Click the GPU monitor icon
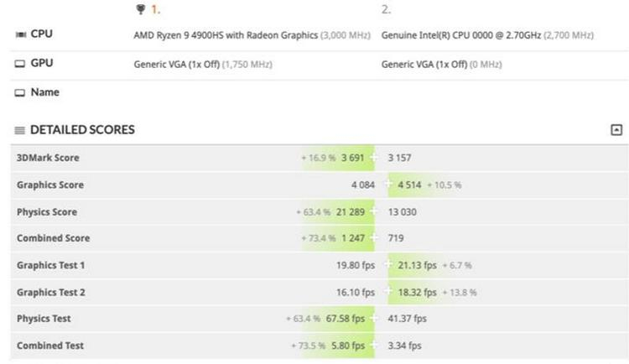629x364 pixels. (x=19, y=64)
